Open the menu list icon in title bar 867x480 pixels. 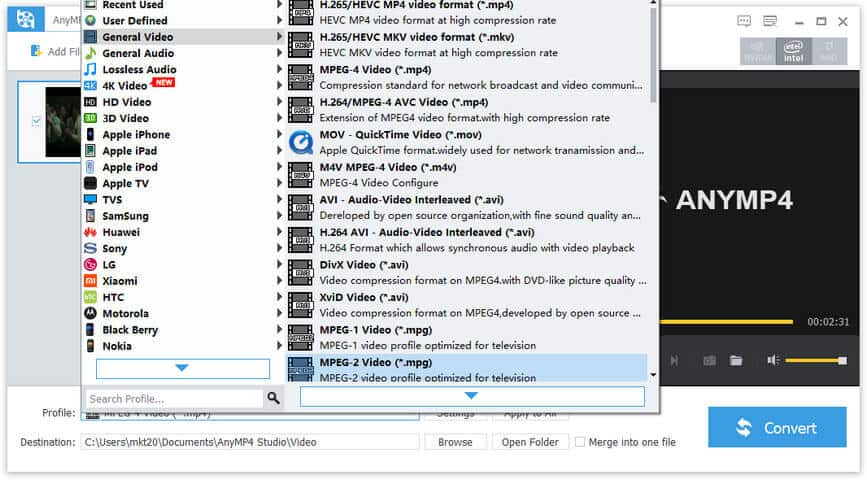[x=770, y=22]
